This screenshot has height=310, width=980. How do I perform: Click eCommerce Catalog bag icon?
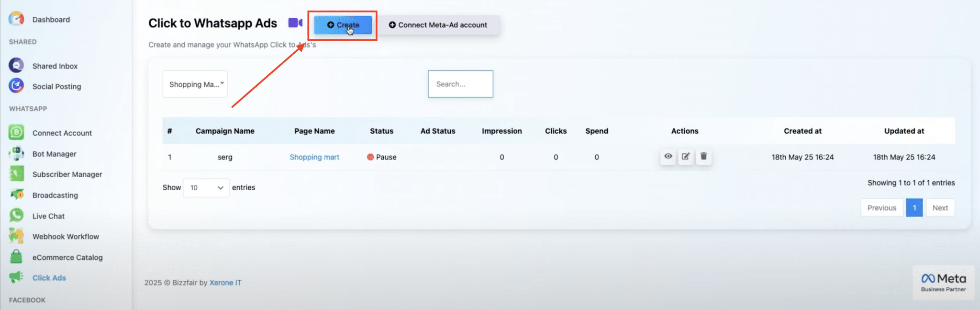click(16, 257)
